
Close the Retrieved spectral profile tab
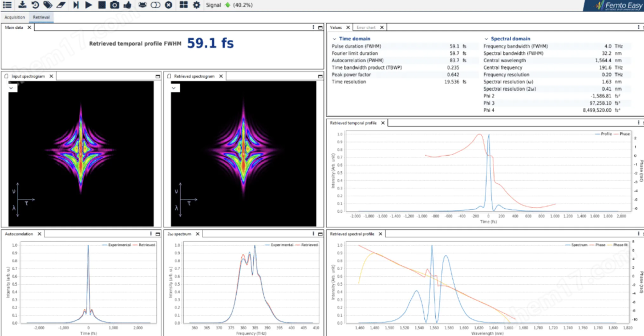[x=380, y=234]
